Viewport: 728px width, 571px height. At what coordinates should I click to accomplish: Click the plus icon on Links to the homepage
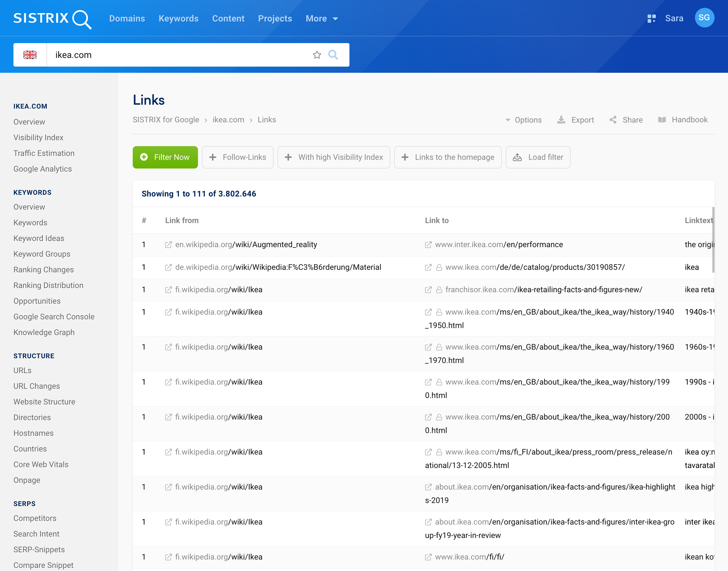point(405,157)
